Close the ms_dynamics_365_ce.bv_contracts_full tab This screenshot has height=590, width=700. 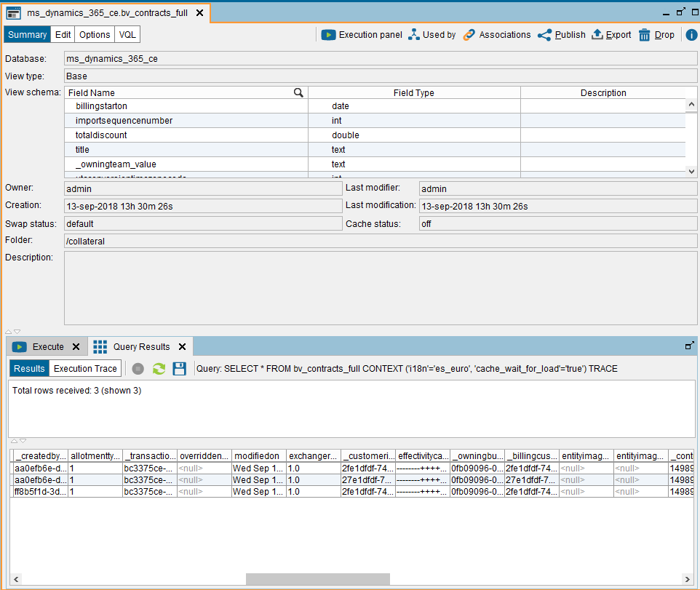200,13
